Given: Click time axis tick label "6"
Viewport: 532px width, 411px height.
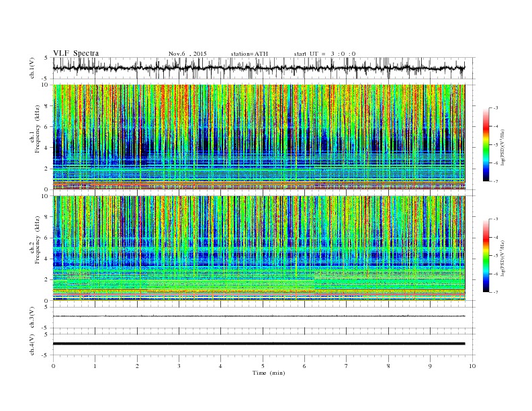Looking at the screenshot, I should click(304, 366).
